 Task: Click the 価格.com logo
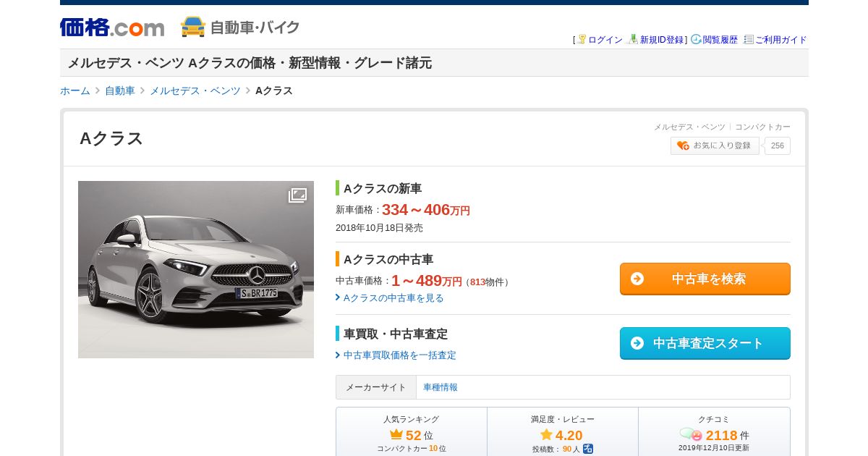point(112,28)
